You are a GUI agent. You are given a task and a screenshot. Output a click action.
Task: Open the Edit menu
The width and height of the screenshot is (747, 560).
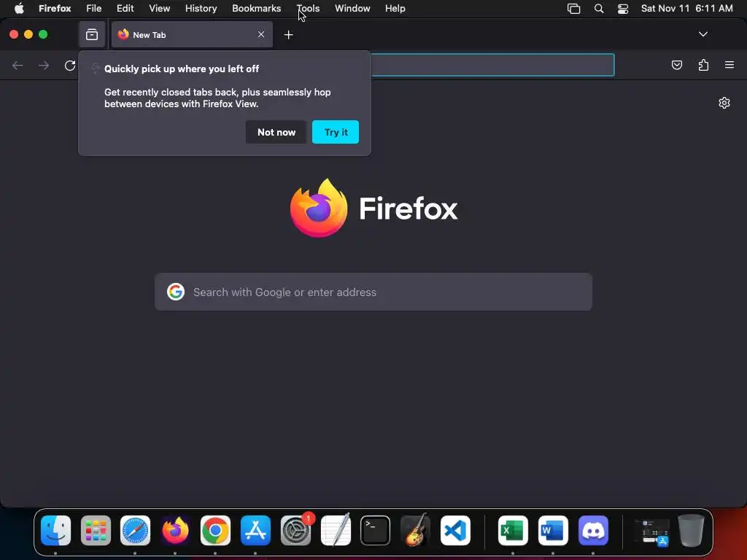[125, 8]
